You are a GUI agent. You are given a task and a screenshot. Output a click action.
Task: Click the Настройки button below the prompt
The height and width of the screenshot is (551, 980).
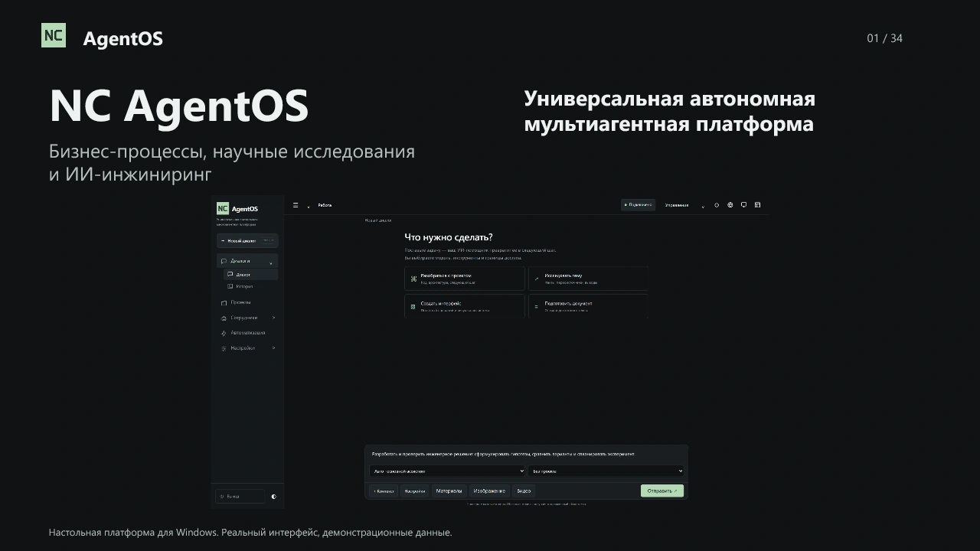(415, 491)
